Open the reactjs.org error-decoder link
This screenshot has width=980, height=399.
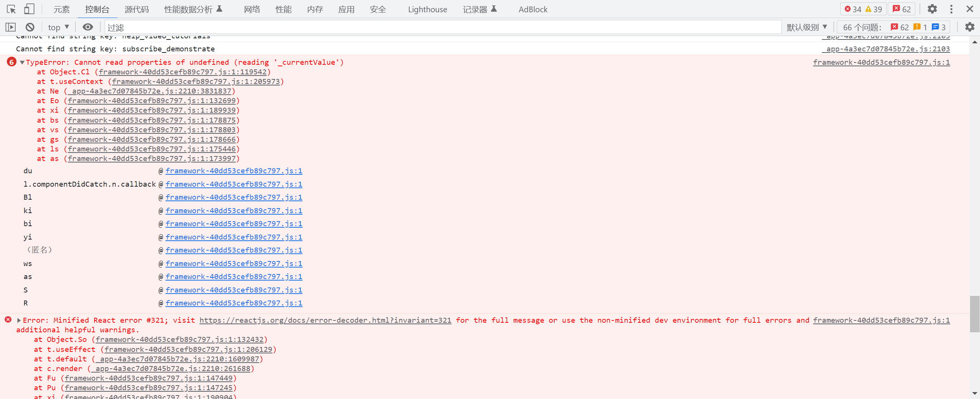[x=325, y=320]
